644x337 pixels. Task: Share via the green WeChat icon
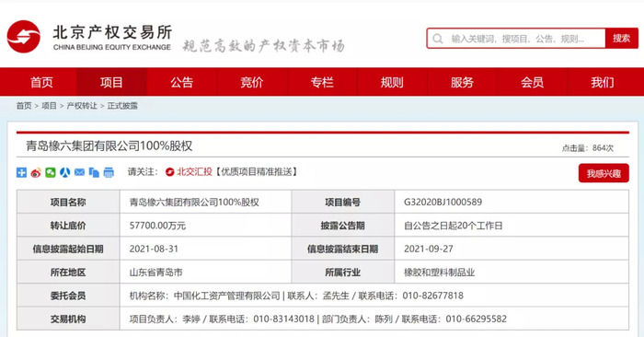tap(50, 172)
